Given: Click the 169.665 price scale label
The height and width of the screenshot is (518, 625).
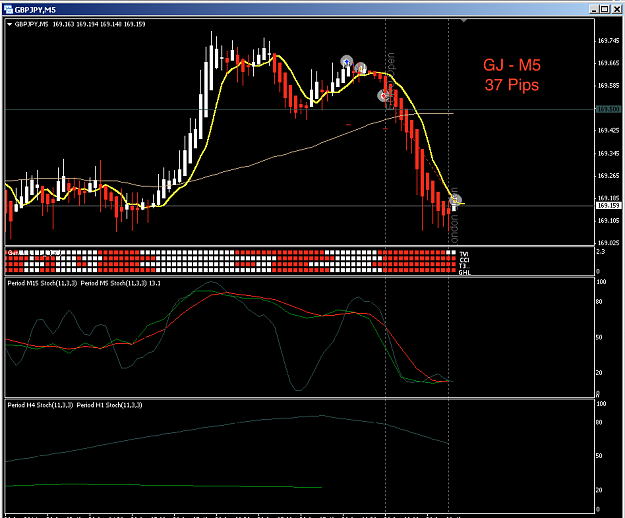Looking at the screenshot, I should [608, 63].
